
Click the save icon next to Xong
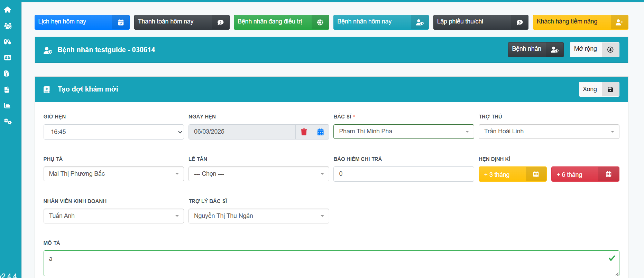click(x=610, y=89)
